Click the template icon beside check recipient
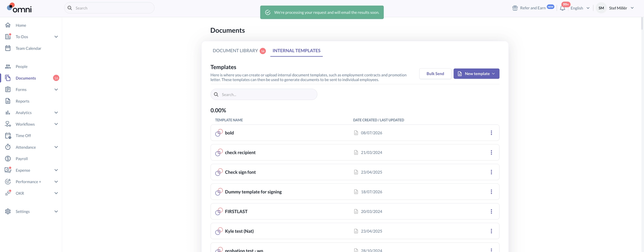Image resolution: width=644 pixels, height=252 pixels. pos(219,152)
